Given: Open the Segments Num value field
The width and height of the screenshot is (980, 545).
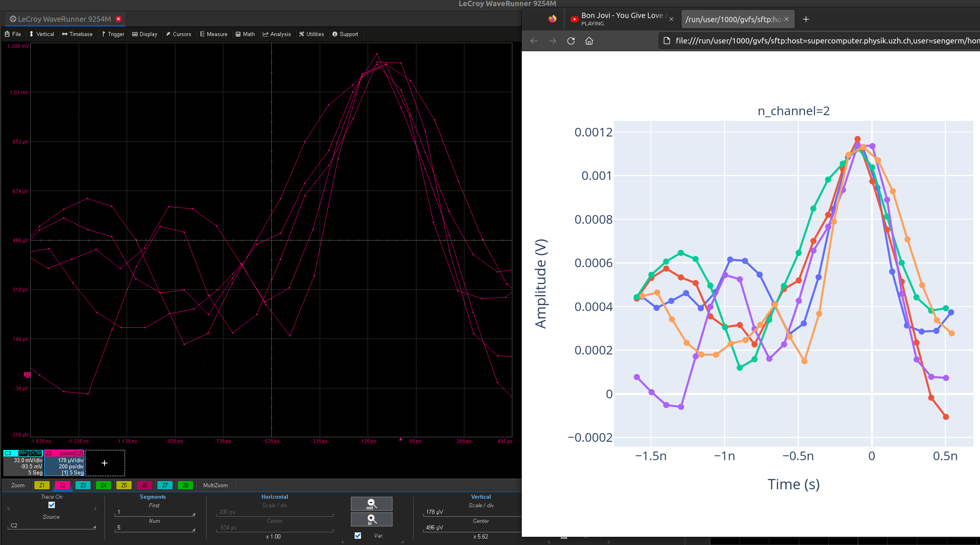Looking at the screenshot, I should 155,528.
